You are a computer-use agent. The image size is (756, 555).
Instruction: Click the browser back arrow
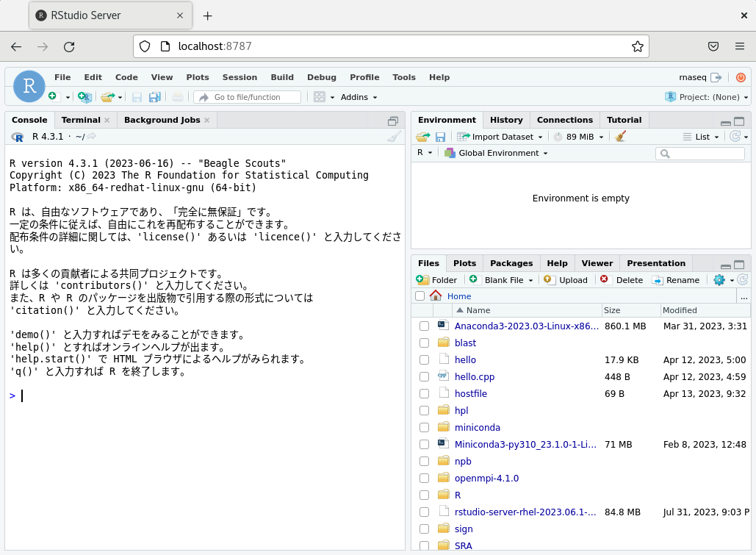point(16,47)
